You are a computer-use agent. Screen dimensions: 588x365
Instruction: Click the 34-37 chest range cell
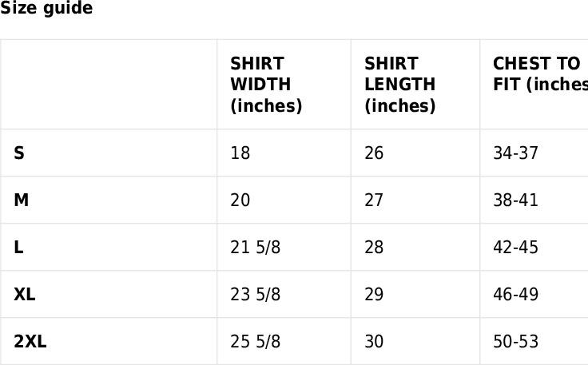pyautogui.click(x=515, y=153)
